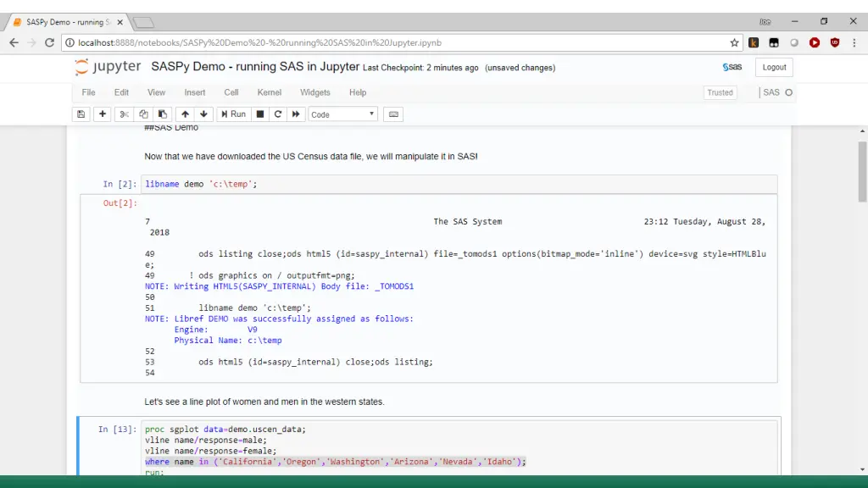The image size is (868, 488).
Task: Click the '(unsaved changes)' status text
Action: (520, 68)
